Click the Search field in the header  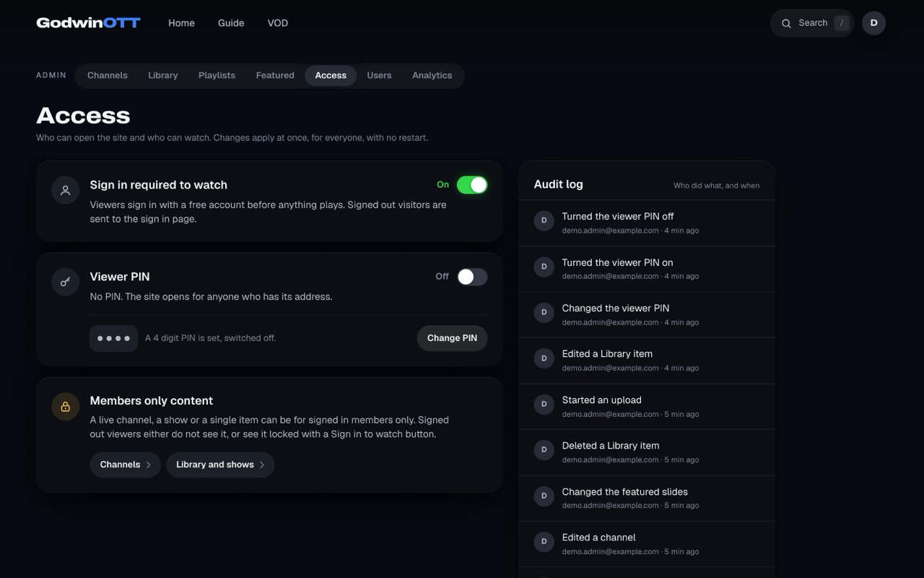pos(812,23)
